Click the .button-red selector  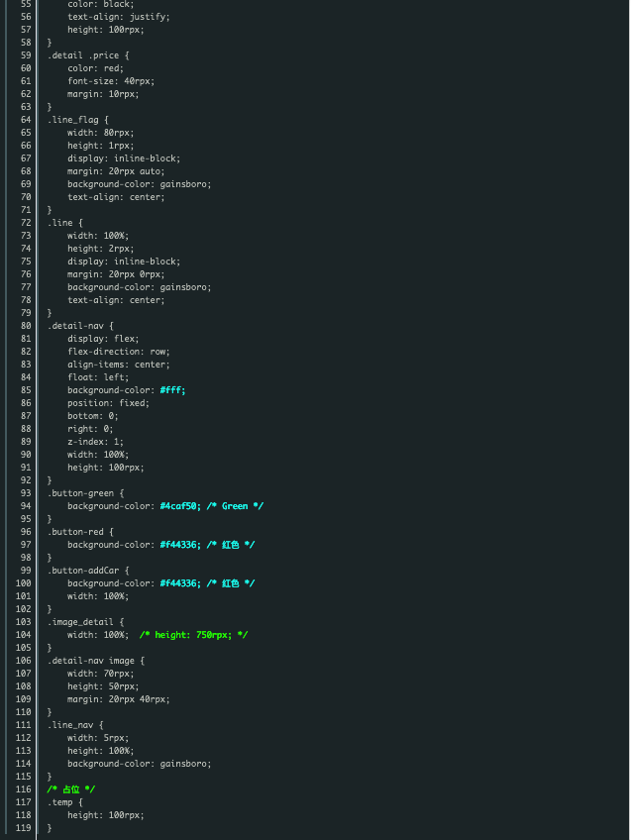pos(78,532)
